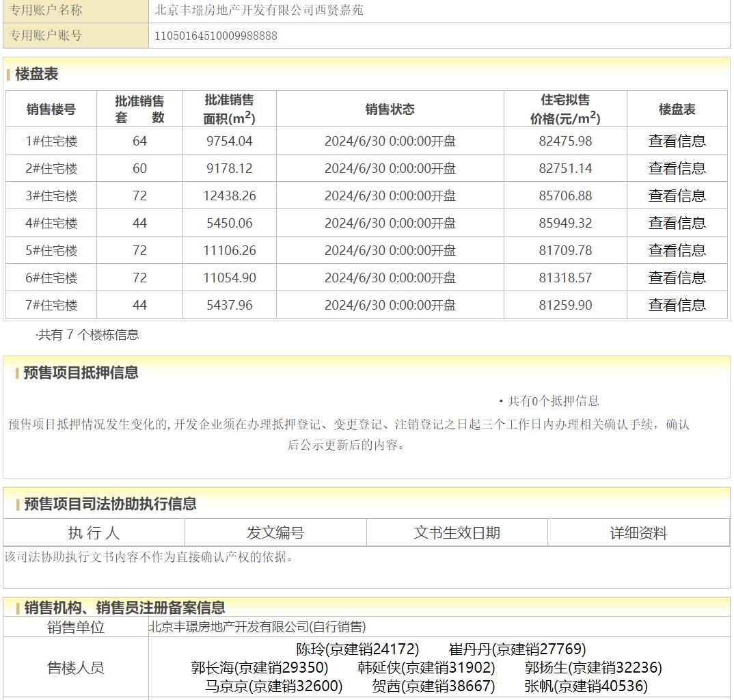Screen dimensions: 734x700
Task: Open 查看信息 link for 7#住宅楼
Action: 677,306
